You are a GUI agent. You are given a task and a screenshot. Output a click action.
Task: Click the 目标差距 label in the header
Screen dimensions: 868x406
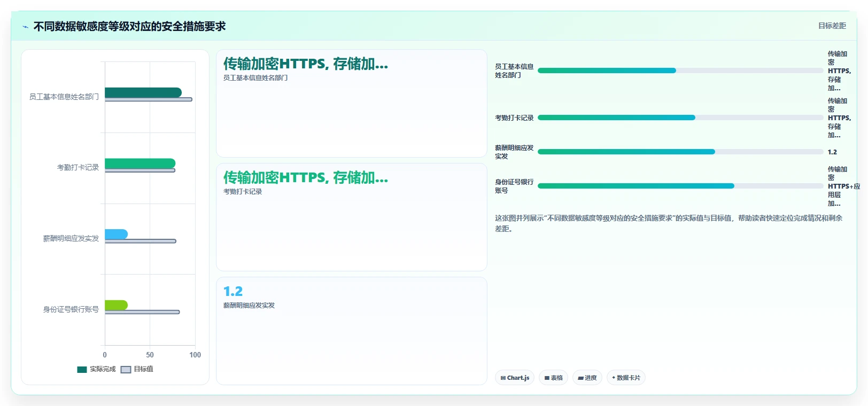click(832, 26)
